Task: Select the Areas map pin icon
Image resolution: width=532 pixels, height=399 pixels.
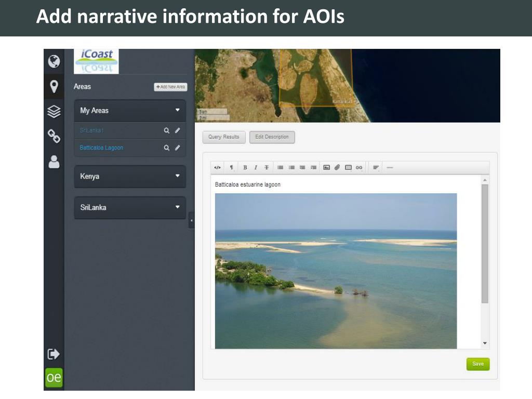Action: (54, 87)
